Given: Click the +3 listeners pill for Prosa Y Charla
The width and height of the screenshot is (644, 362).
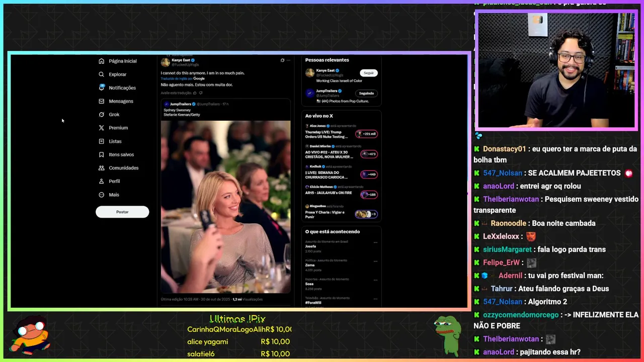Looking at the screenshot, I should (x=366, y=214).
